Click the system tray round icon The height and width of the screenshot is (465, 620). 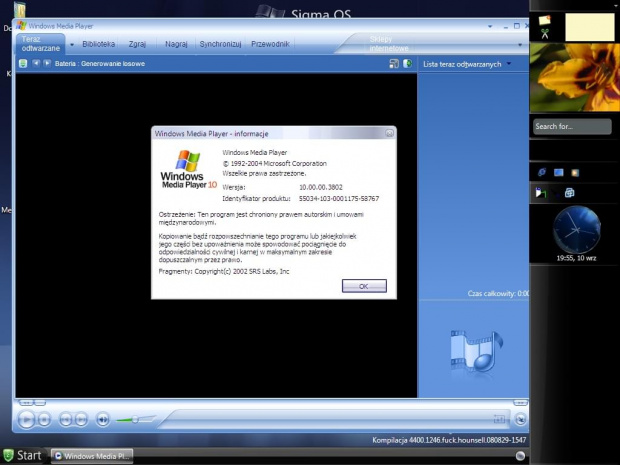click(520, 456)
